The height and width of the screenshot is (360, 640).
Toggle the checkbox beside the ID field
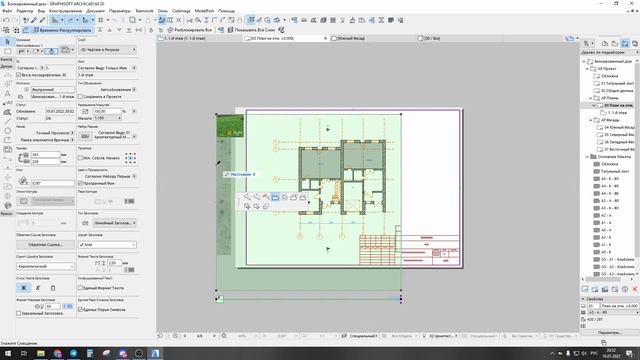tap(19, 75)
